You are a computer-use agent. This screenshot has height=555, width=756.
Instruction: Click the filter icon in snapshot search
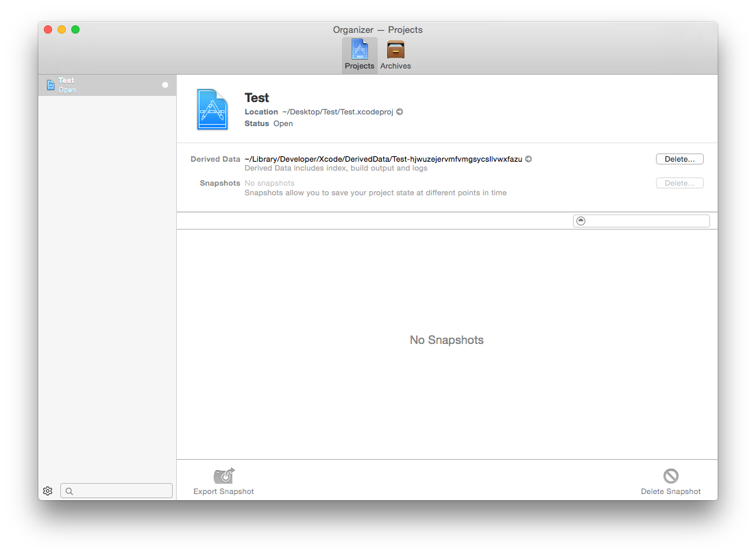point(581,221)
